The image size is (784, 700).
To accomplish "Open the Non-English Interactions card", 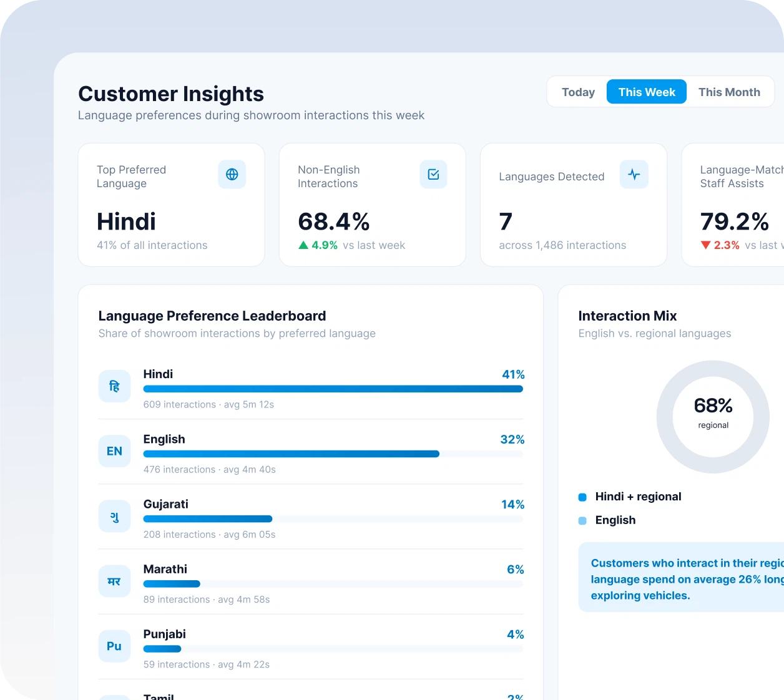I will pyautogui.click(x=372, y=205).
